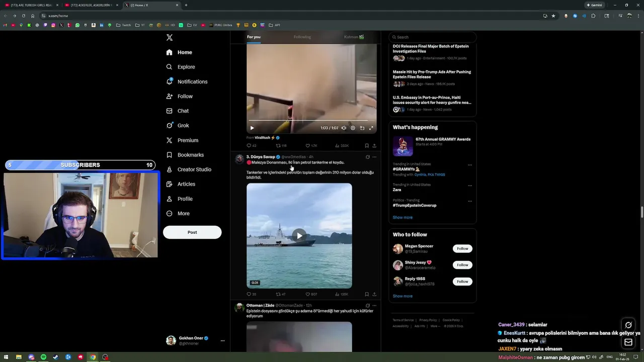The height and width of the screenshot is (362, 644).
Task: Play the Malaysian navy ship video
Action: pos(299,235)
